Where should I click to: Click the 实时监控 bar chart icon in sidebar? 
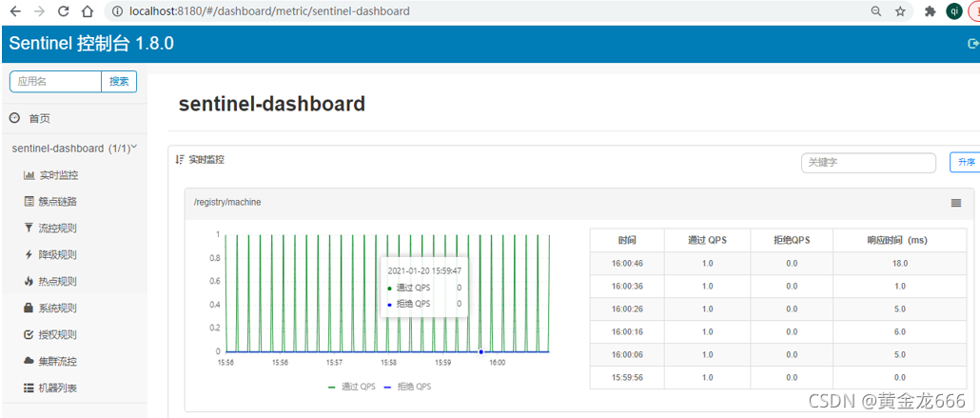(29, 175)
